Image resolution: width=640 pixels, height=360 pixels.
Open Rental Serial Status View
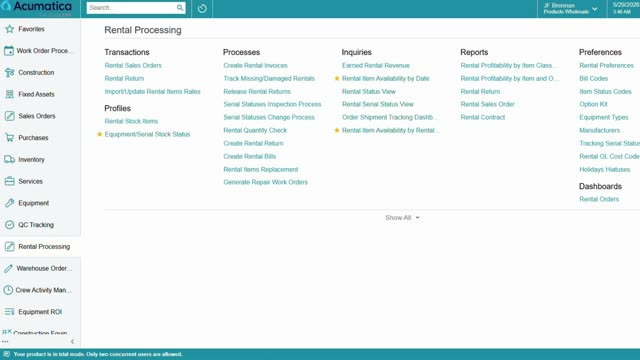[378, 104]
